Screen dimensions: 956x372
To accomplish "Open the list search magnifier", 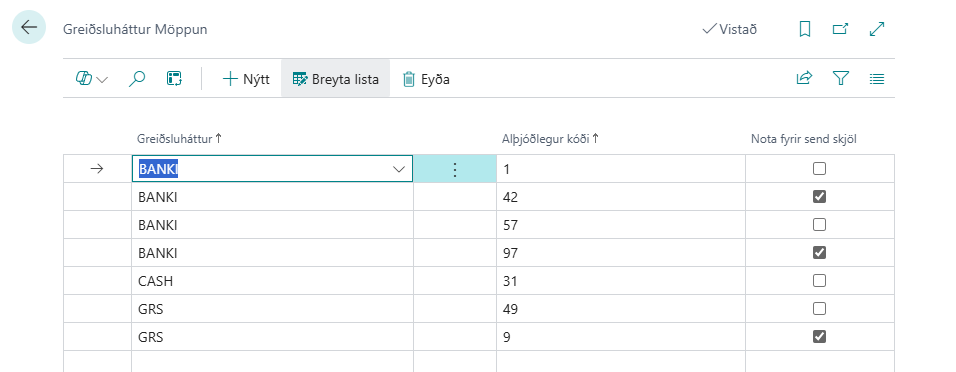I will point(138,79).
